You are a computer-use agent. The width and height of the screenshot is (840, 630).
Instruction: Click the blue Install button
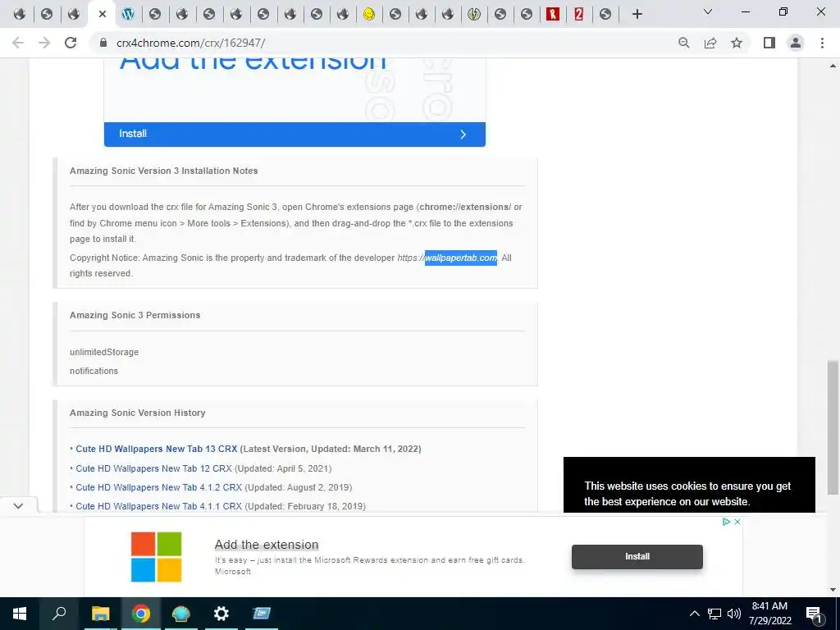point(294,134)
